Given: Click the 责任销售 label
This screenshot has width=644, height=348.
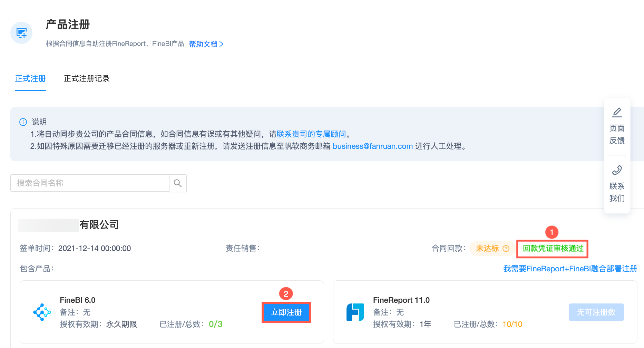Looking at the screenshot, I should tap(242, 249).
